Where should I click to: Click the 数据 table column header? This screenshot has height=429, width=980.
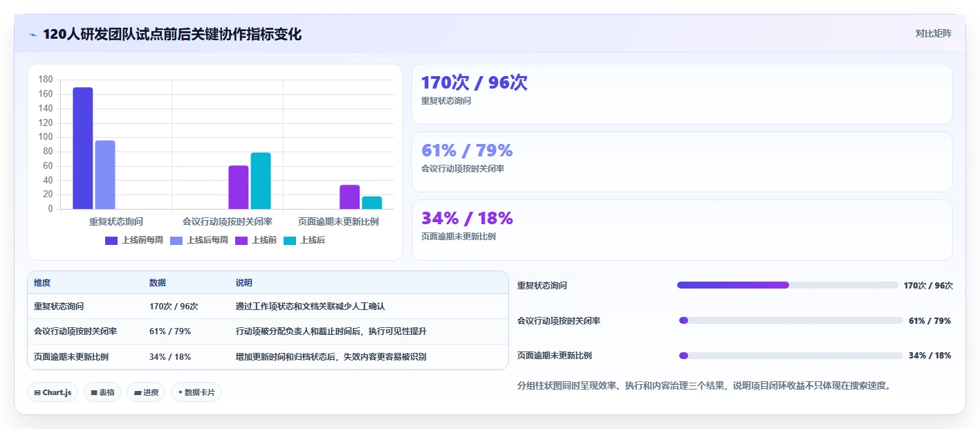pyautogui.click(x=158, y=283)
